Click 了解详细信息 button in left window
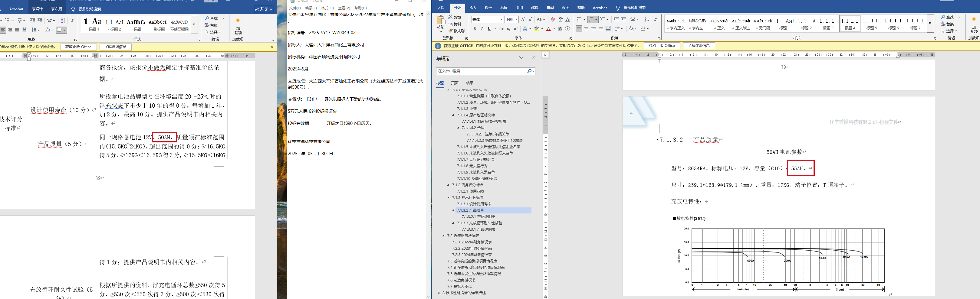The image size is (980, 299). pos(115,47)
